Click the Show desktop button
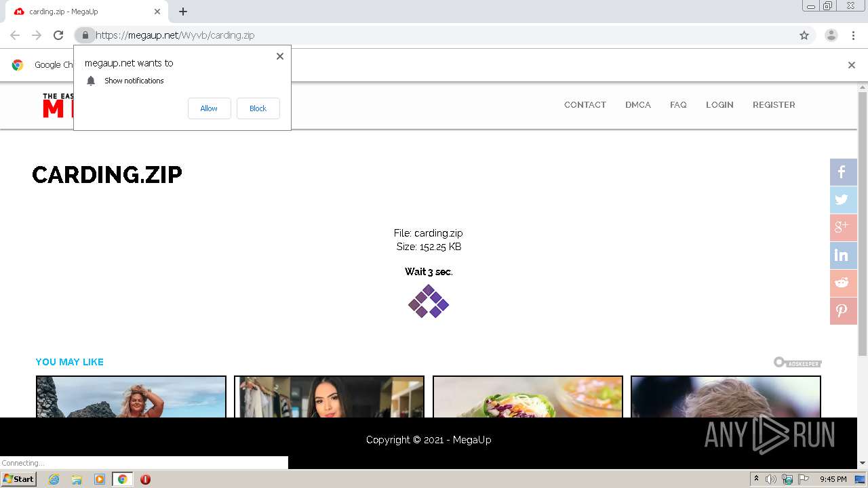This screenshot has width=868, height=488. (x=861, y=479)
